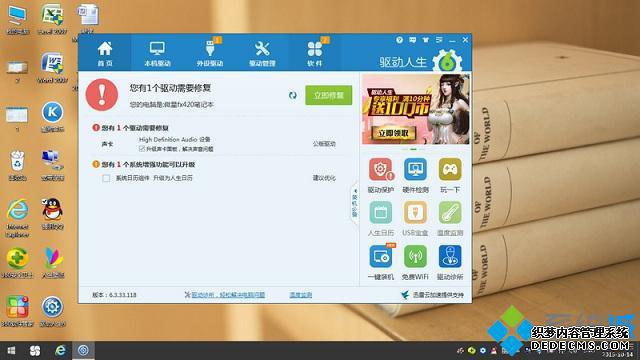Click the feedback message icon in title bar

coord(413,40)
